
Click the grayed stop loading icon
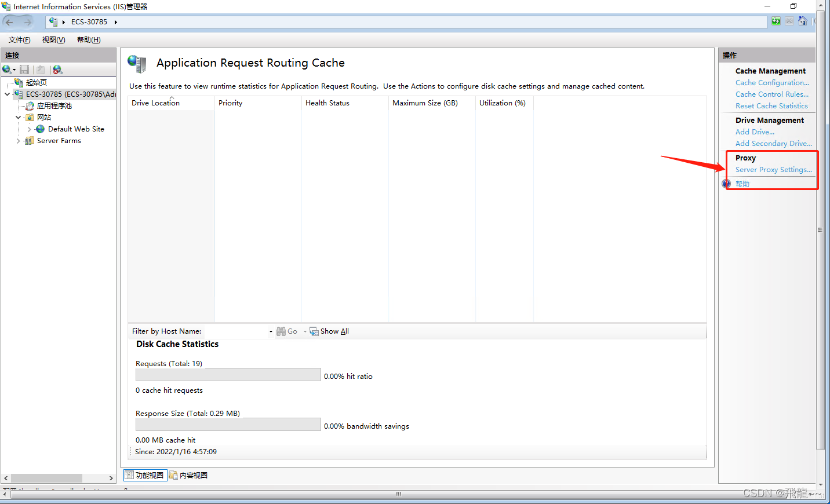(x=789, y=21)
